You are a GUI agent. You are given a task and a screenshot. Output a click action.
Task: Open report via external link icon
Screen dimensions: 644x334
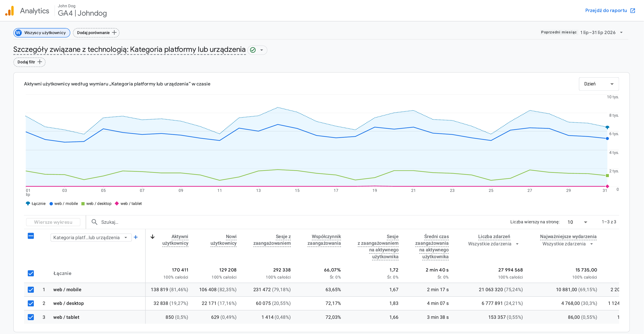pos(633,10)
